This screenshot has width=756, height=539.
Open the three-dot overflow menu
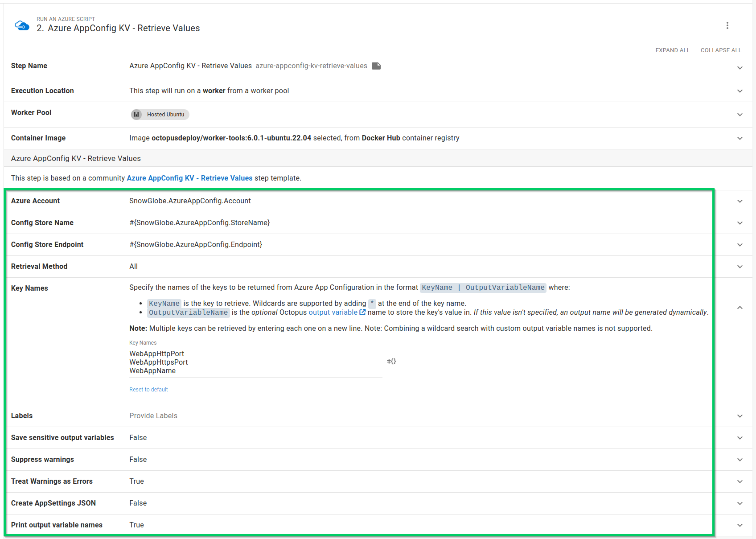pos(728,25)
